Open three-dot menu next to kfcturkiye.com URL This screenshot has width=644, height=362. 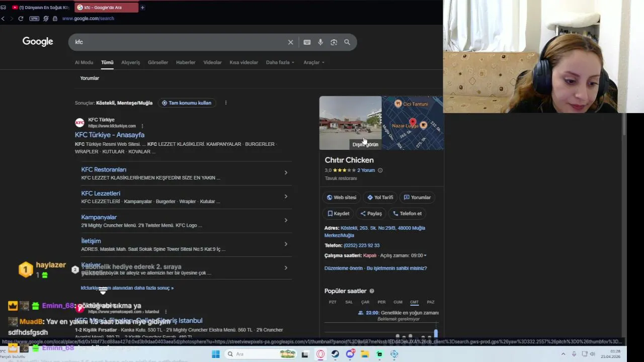tap(142, 126)
